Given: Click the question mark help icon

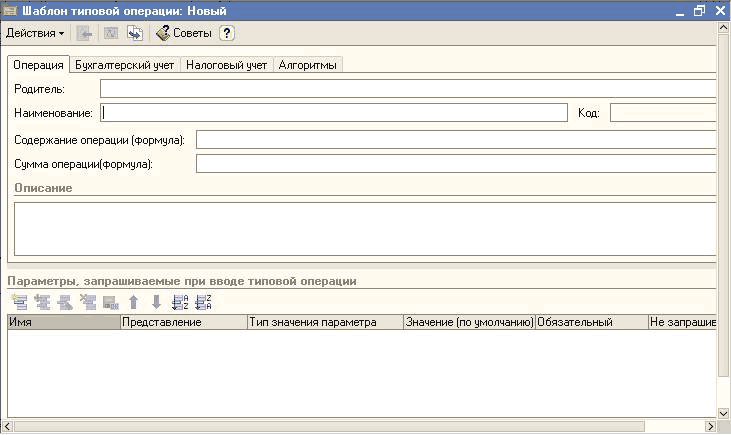Looking at the screenshot, I should click(x=227, y=33).
